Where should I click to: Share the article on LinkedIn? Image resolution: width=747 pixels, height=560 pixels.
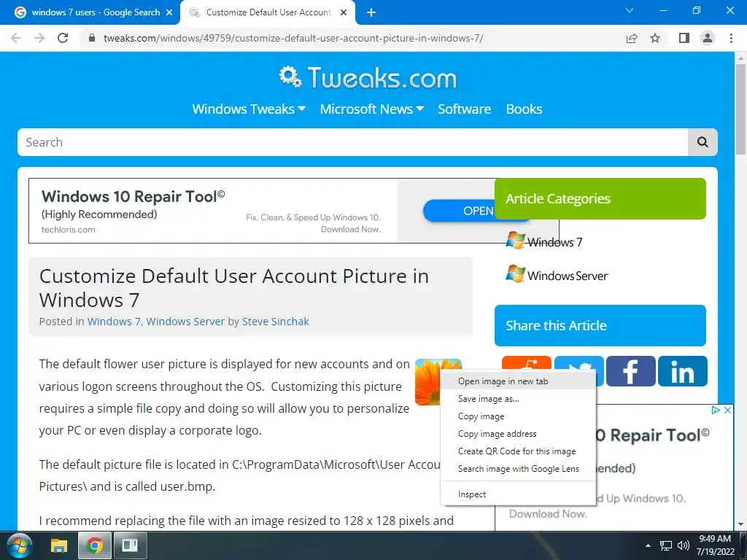pos(683,371)
